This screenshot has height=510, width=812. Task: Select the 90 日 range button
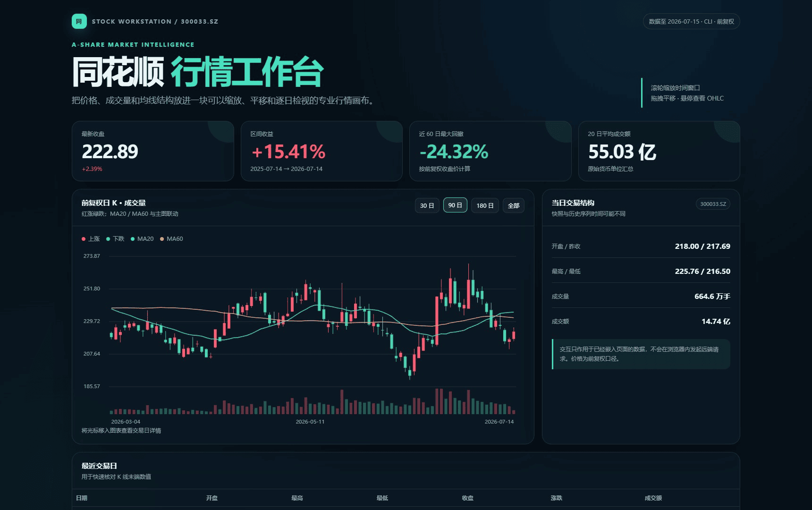pos(455,205)
